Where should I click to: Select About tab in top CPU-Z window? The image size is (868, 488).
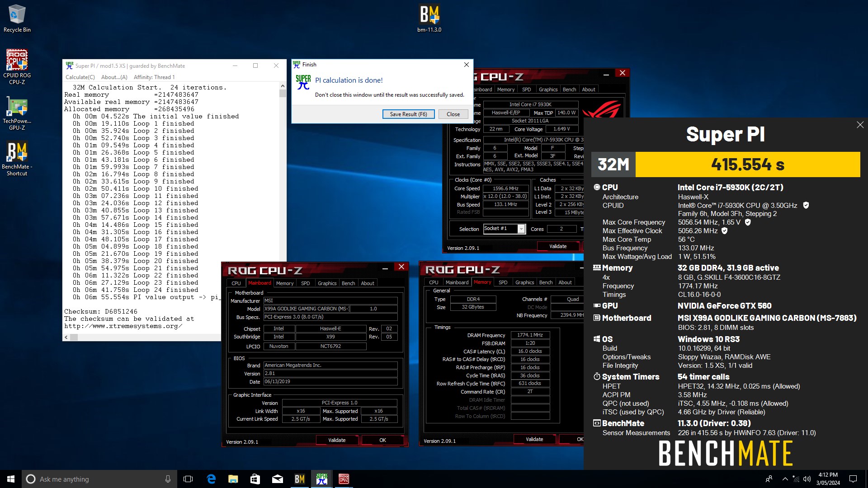click(589, 89)
